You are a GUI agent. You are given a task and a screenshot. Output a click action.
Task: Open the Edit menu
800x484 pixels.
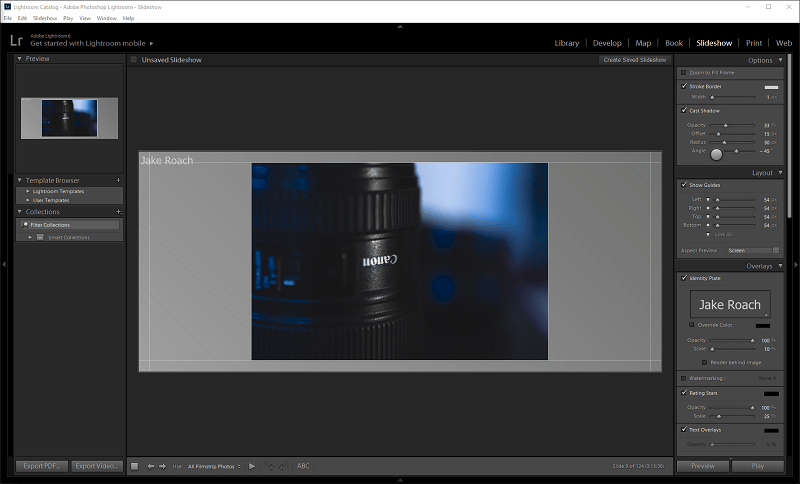coord(22,18)
